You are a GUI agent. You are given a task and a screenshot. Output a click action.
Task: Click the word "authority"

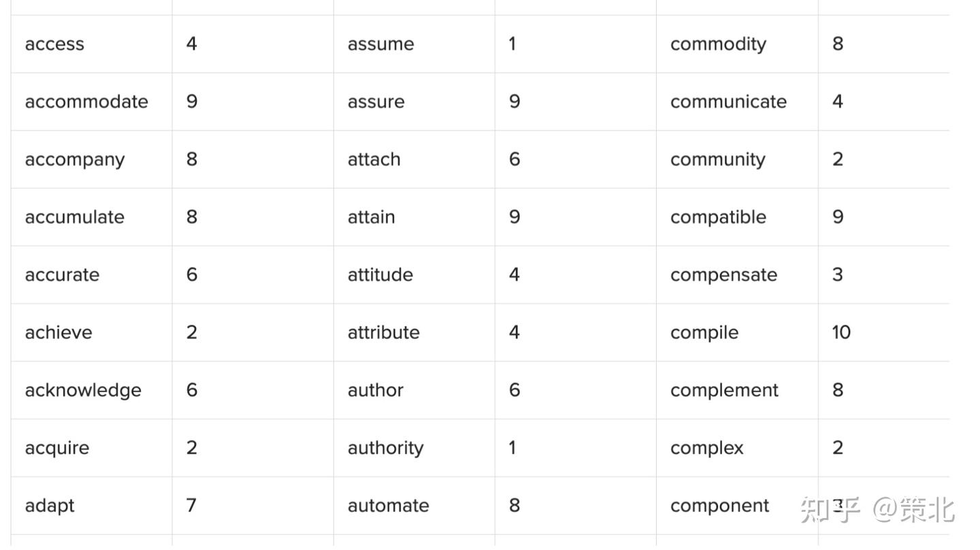coord(385,448)
